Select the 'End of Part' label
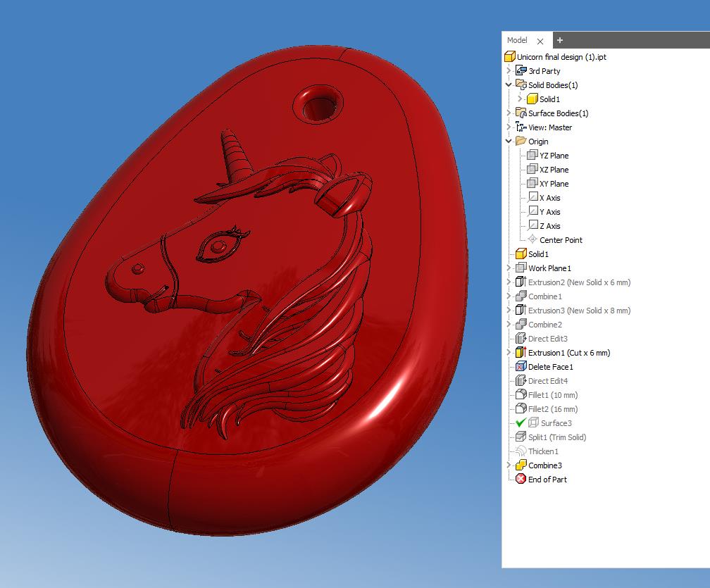This screenshot has width=710, height=588. point(547,480)
